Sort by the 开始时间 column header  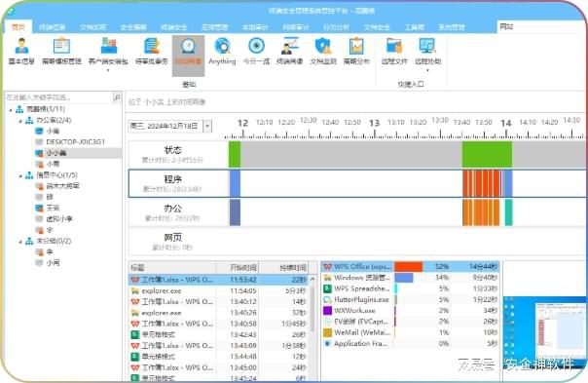[238, 268]
